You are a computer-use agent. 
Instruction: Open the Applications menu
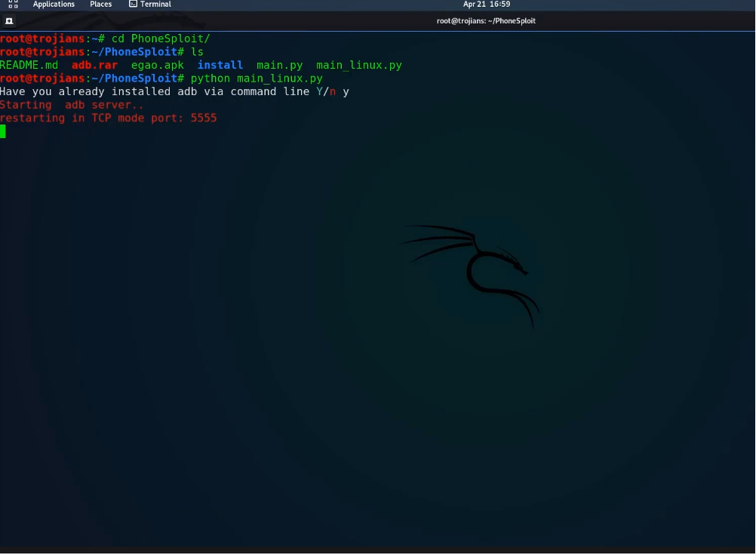pyautogui.click(x=54, y=5)
